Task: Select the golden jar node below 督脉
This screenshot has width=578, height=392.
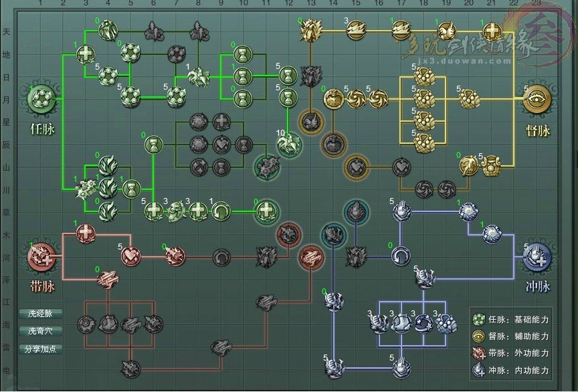Action: pyautogui.click(x=492, y=165)
